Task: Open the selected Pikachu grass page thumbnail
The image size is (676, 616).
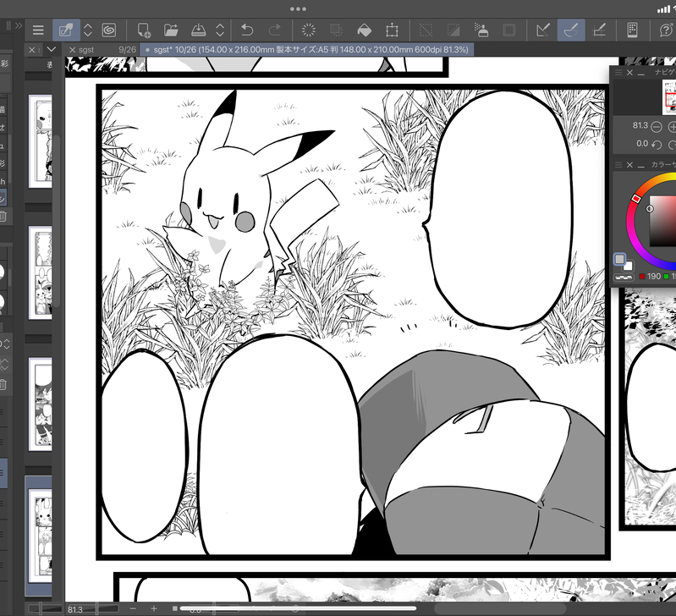Action: [x=40, y=536]
